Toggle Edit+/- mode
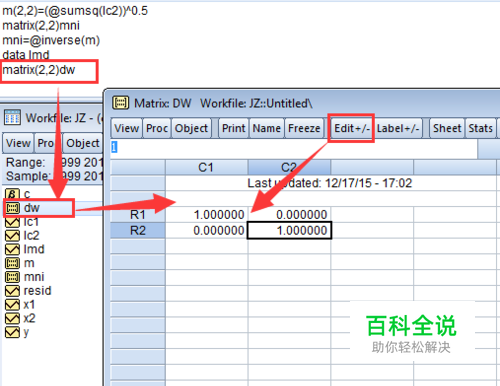Viewport: 500px width, 386px height. point(352,128)
